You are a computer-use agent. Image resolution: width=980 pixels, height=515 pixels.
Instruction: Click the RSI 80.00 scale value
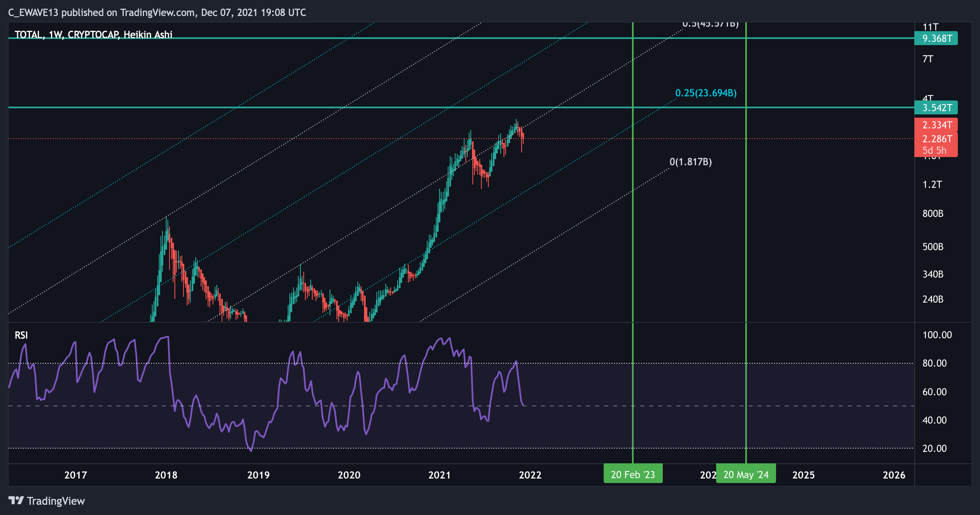point(935,363)
